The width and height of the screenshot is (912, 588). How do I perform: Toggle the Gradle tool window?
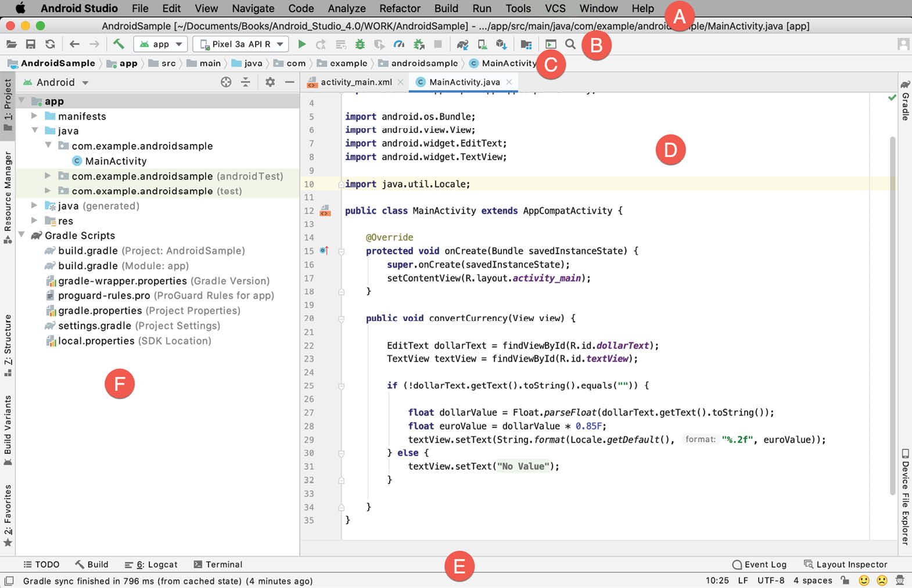click(905, 100)
